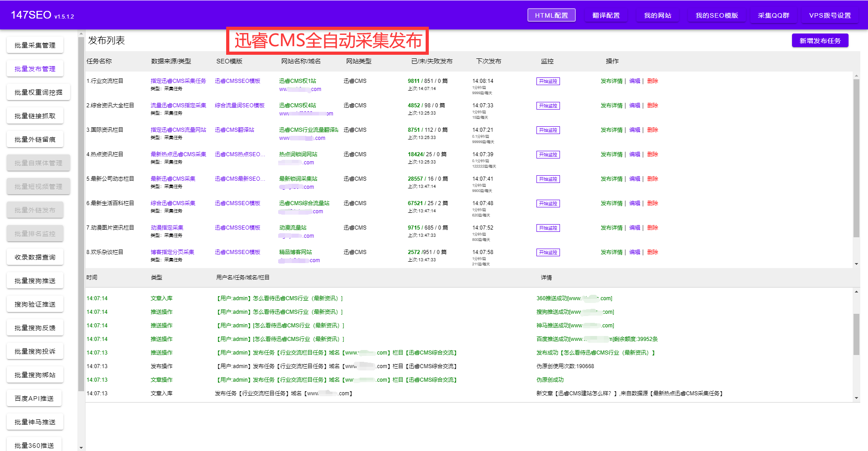This screenshot has height=451, width=868.
Task: Open 精品博客网站 website link
Action: (x=295, y=252)
